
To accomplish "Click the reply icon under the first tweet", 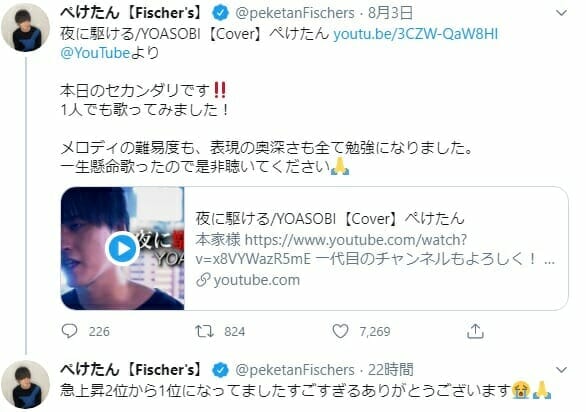I will coord(69,331).
